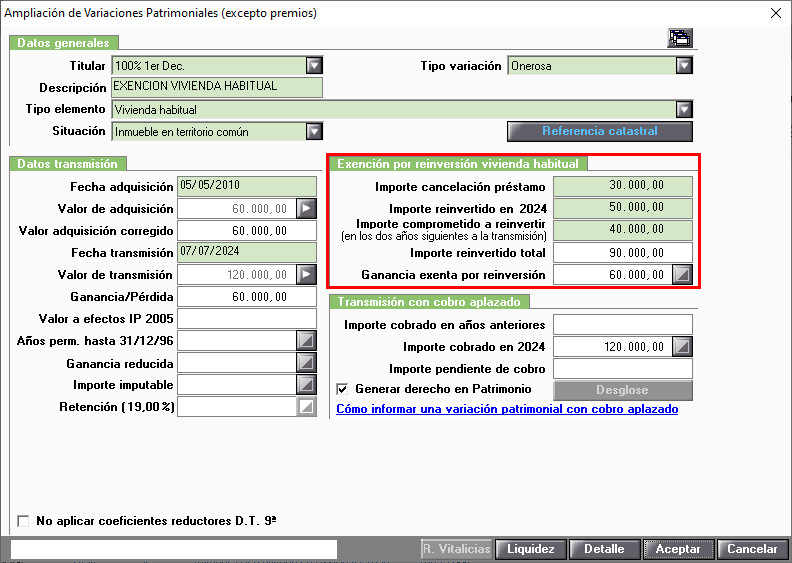Click the Importe cobrado en 2024 field

click(613, 347)
